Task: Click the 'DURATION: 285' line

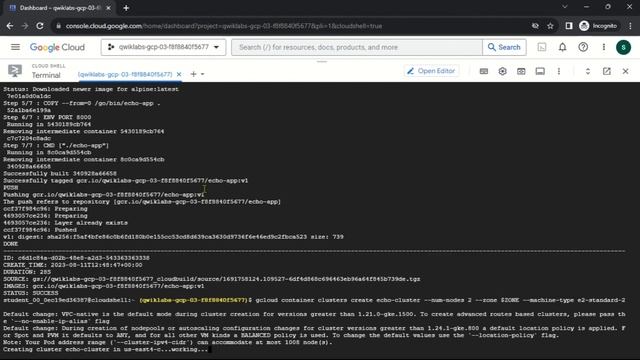Action: coord(27,272)
